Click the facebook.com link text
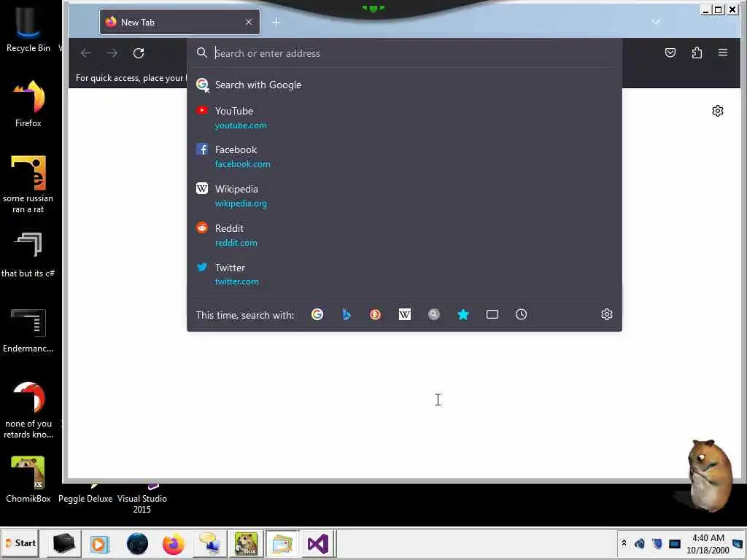747x560 pixels. click(242, 164)
